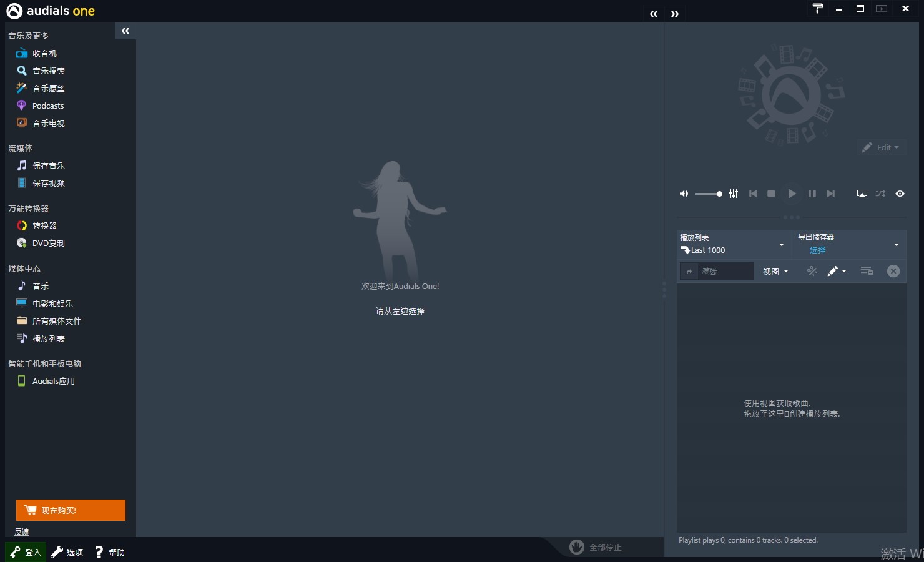The width and height of the screenshot is (924, 562).
Task: Open 帮助 help
Action: (x=109, y=552)
